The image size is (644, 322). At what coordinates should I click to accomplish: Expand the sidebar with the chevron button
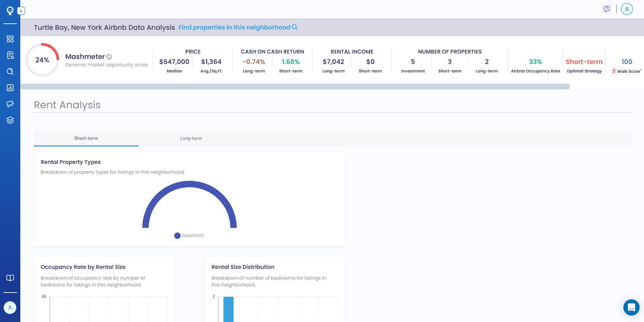point(21,11)
